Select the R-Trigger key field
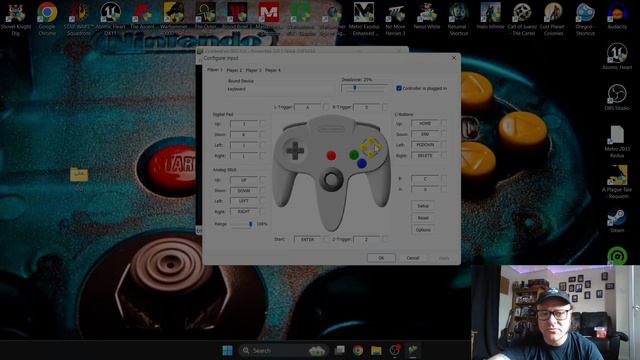The image size is (640, 360). point(366,107)
